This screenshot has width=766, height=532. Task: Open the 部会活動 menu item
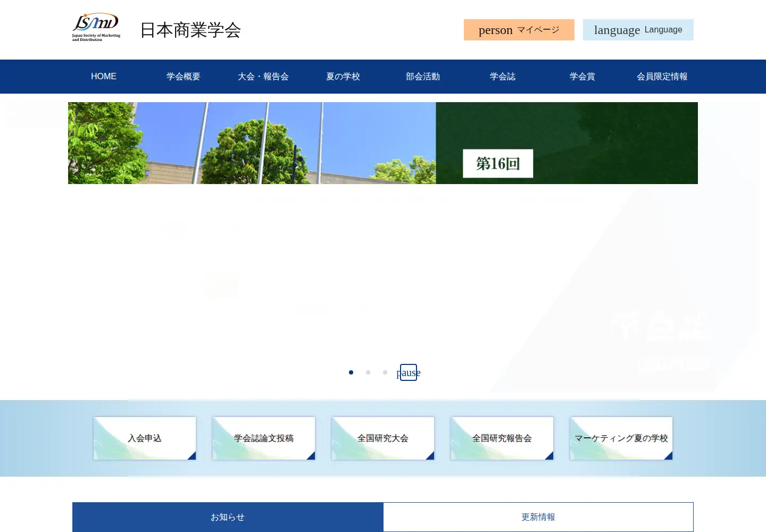[x=423, y=77]
